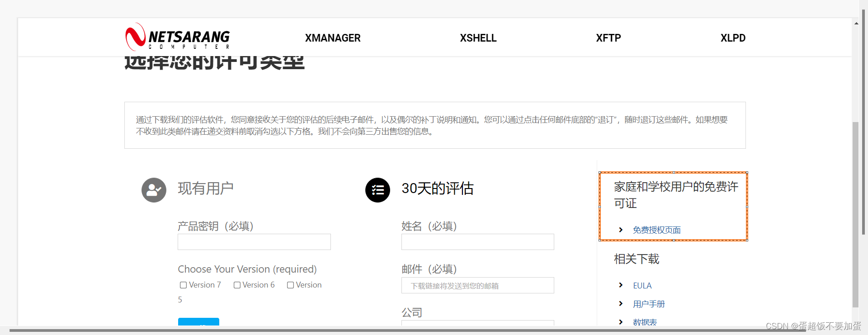Open the XSHELL menu item
The width and height of the screenshot is (868, 335).
[x=478, y=38]
